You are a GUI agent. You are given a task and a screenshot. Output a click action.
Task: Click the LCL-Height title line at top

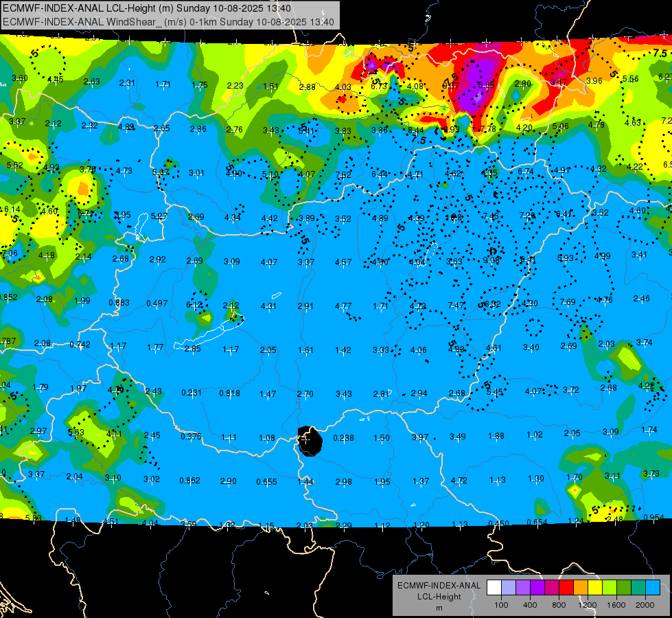click(x=147, y=8)
